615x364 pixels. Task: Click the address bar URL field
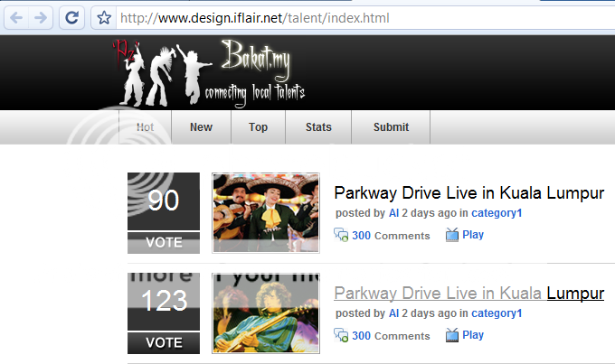coord(364,18)
